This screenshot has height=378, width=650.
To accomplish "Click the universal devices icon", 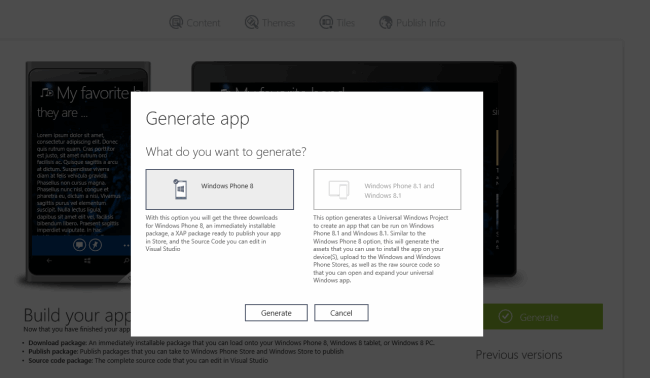I will pyautogui.click(x=339, y=190).
